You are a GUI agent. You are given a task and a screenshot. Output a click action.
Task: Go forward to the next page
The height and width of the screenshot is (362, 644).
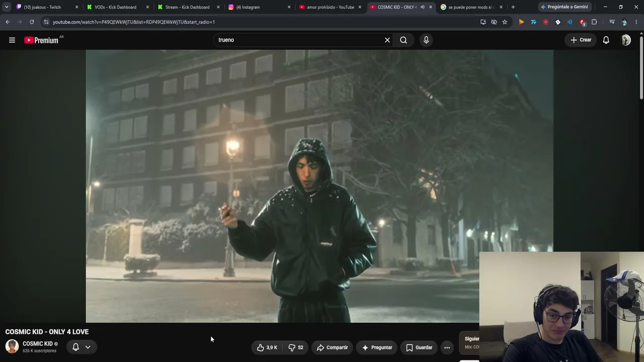coord(20,22)
